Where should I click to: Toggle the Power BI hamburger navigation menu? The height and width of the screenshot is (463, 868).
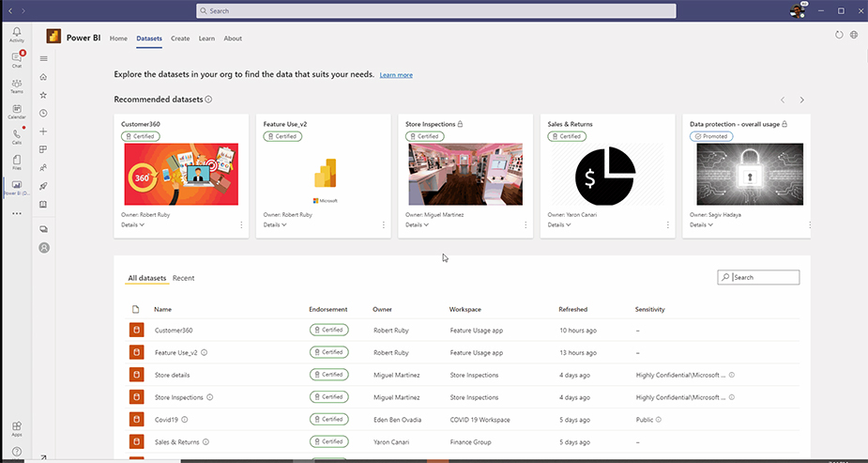tap(44, 59)
